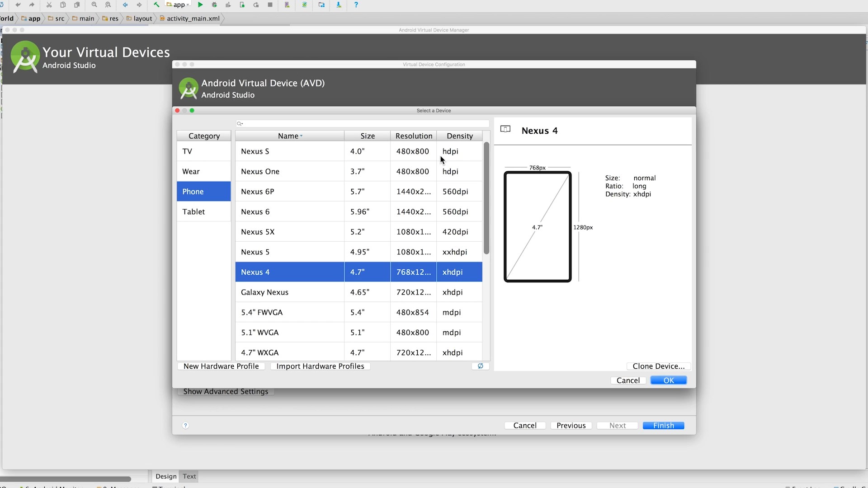Open Find with the magnifier icon
The height and width of the screenshot is (488, 868).
[94, 5]
